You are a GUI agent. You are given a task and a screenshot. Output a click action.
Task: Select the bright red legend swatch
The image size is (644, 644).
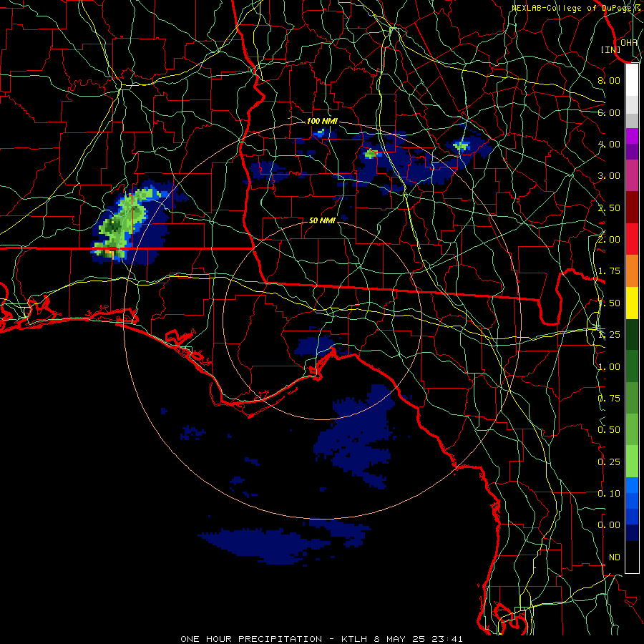point(632,239)
